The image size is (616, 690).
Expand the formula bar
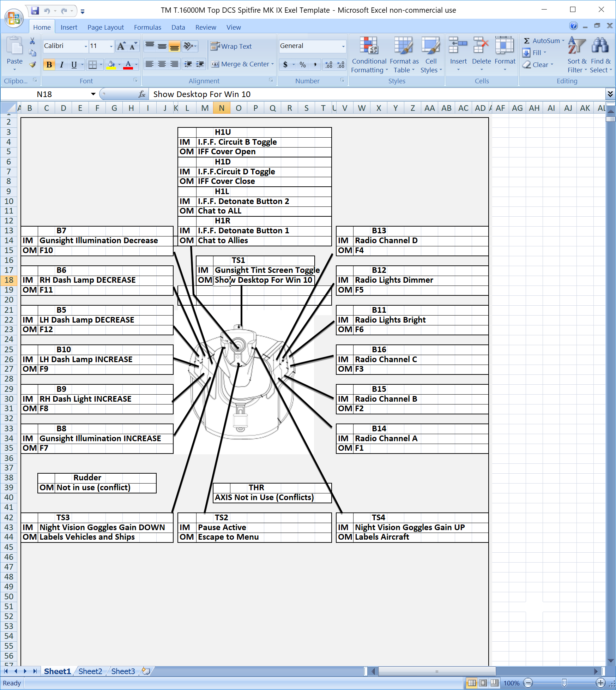click(610, 94)
